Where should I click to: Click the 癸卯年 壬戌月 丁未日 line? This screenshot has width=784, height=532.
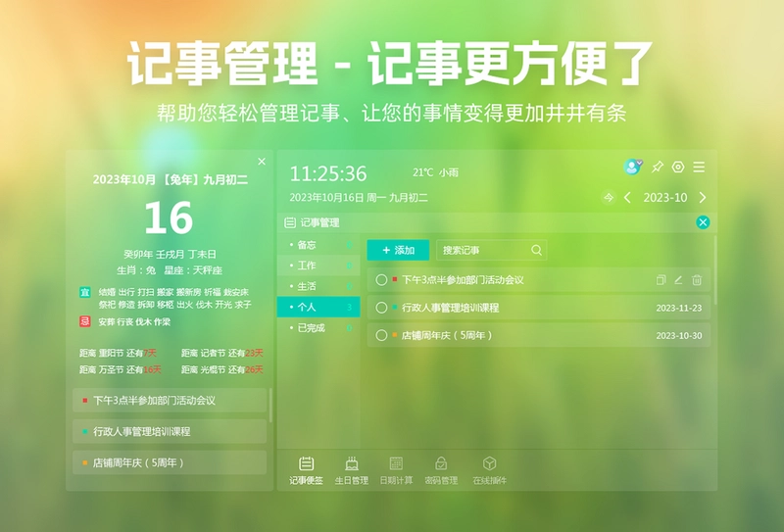click(170, 255)
